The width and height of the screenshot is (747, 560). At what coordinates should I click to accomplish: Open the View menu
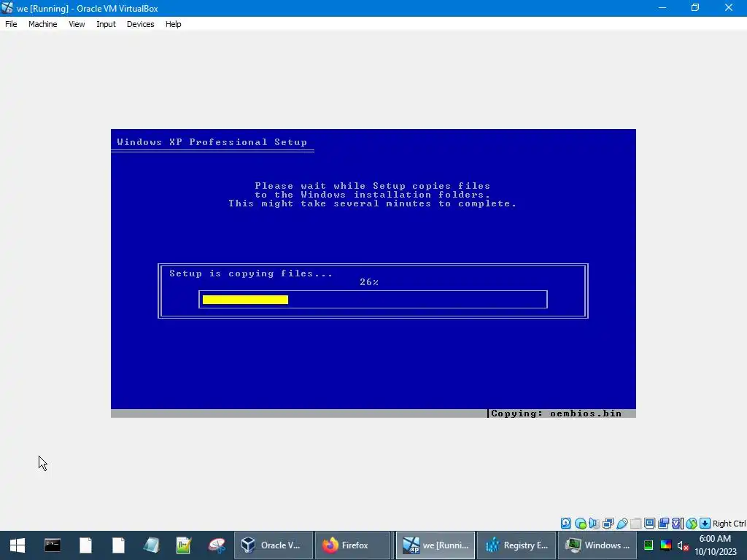77,24
